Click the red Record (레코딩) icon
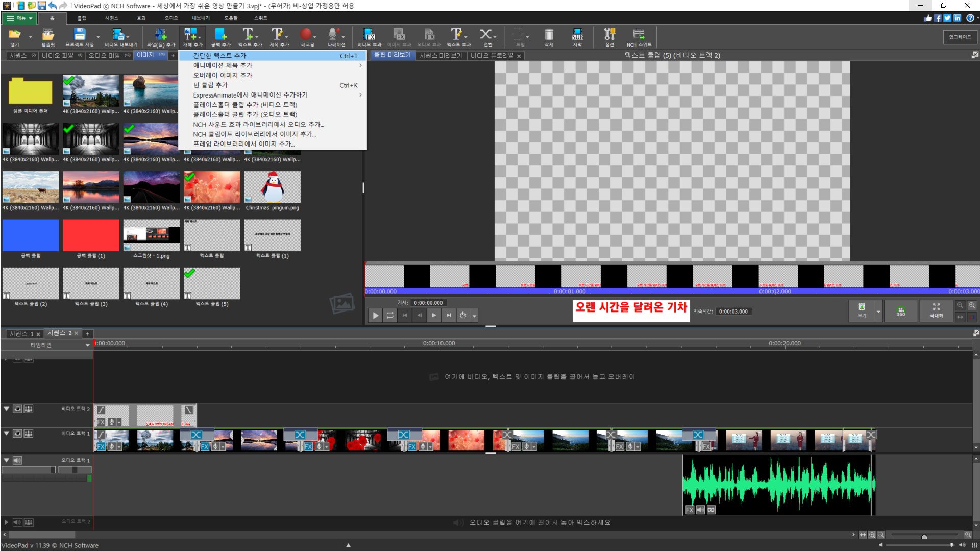This screenshot has height=551, width=980. (x=306, y=34)
